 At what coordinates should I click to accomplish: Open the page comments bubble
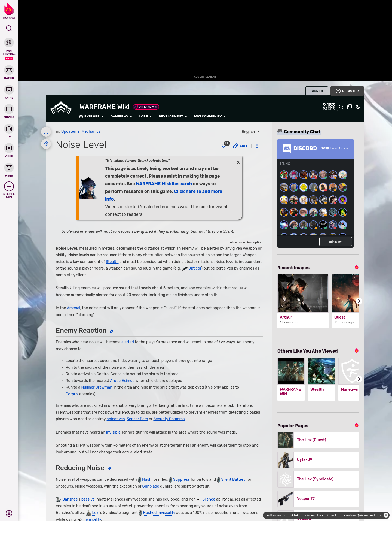click(x=224, y=146)
